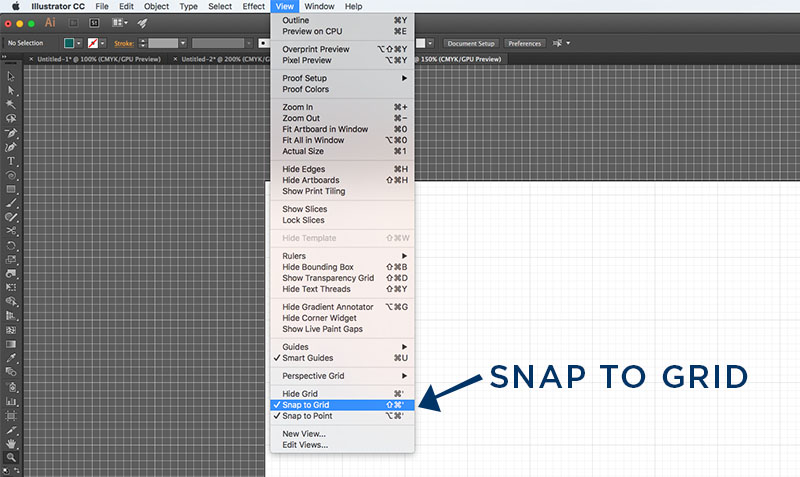Screen dimensions: 800x477
Task: Select the Selection tool (black arrow)
Action: (11, 77)
